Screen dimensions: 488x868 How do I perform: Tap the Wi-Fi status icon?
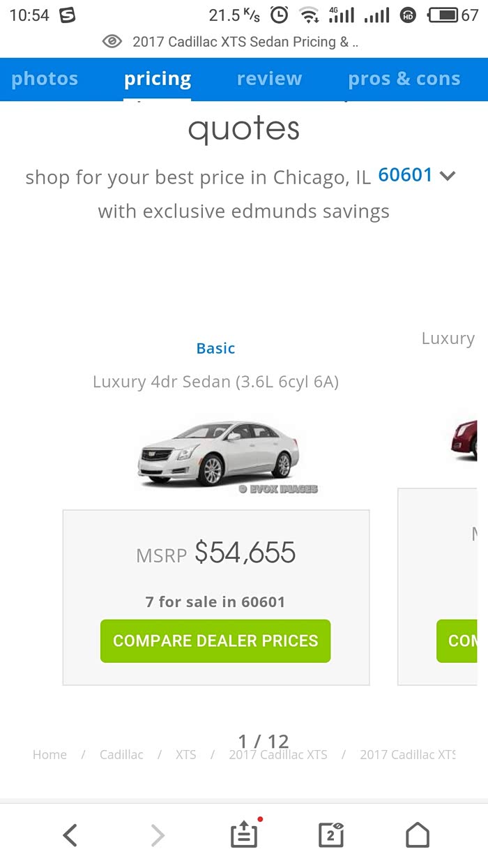pos(307,15)
